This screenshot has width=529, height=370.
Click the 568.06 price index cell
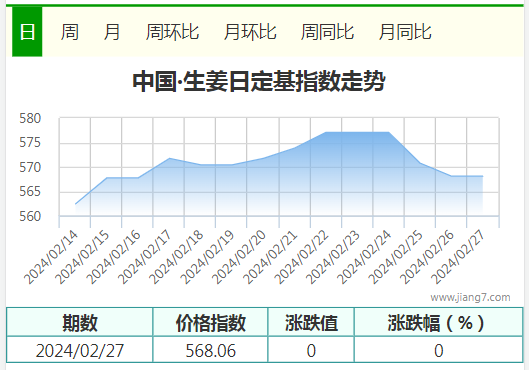click(211, 350)
